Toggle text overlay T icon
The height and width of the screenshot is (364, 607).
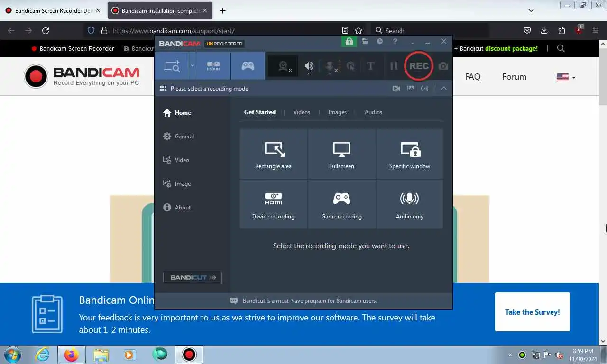point(371,66)
